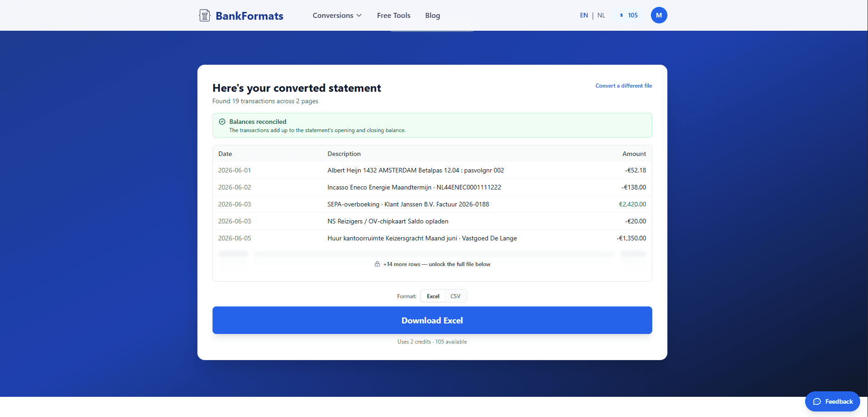Click the Balances reconciled check icon
The height and width of the screenshot is (417, 868).
coord(222,122)
